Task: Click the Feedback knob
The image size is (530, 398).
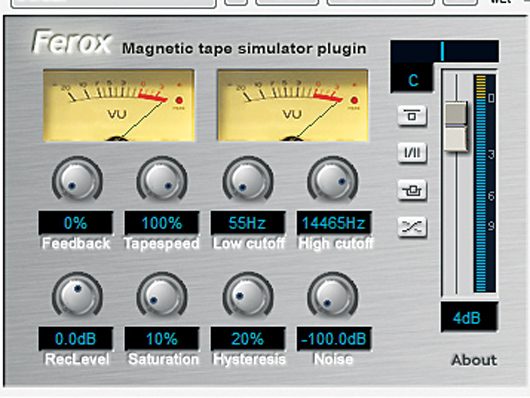Action: pos(77,180)
